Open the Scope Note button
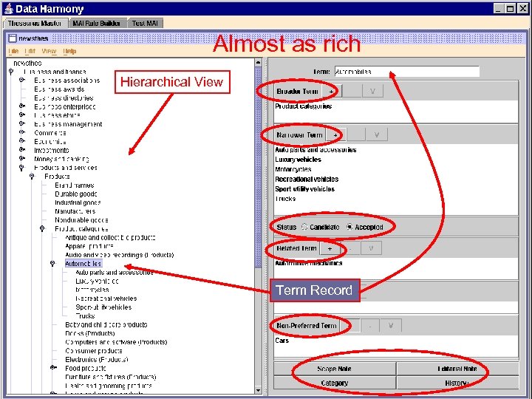The height and width of the screenshot is (399, 532). (x=335, y=369)
